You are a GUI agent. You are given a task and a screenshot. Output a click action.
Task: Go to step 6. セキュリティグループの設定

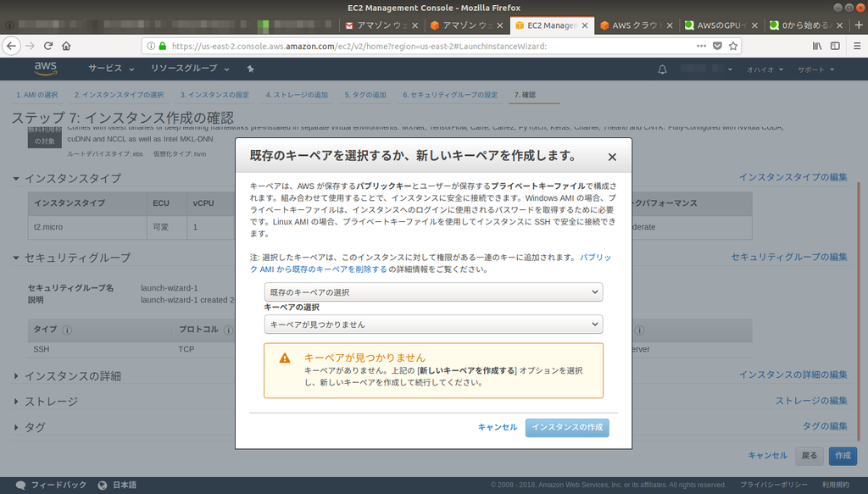[x=450, y=95]
